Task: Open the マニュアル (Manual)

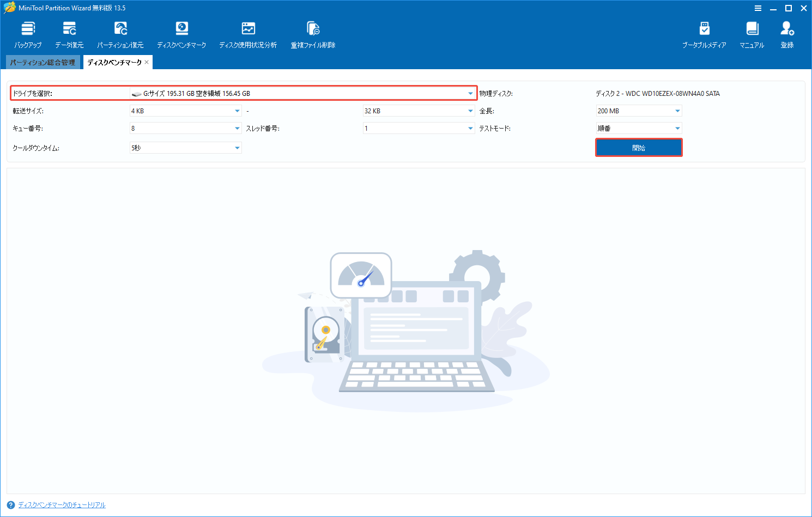Action: point(752,34)
